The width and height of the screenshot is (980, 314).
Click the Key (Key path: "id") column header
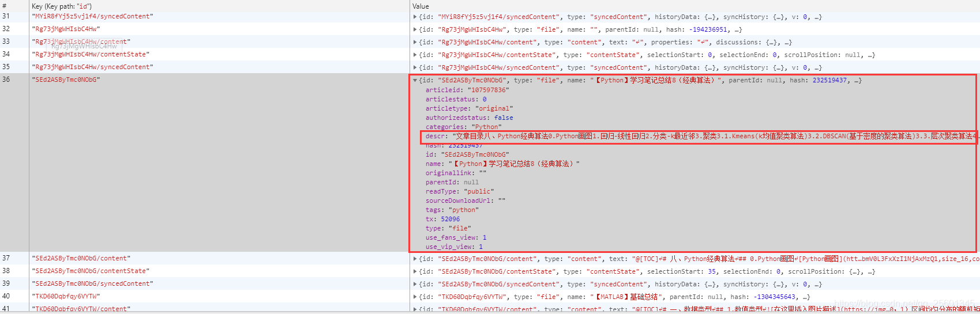(62, 6)
